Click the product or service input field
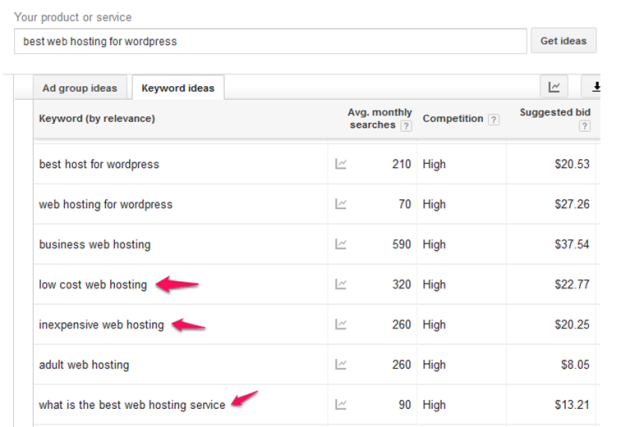The width and height of the screenshot is (630, 427). click(270, 41)
